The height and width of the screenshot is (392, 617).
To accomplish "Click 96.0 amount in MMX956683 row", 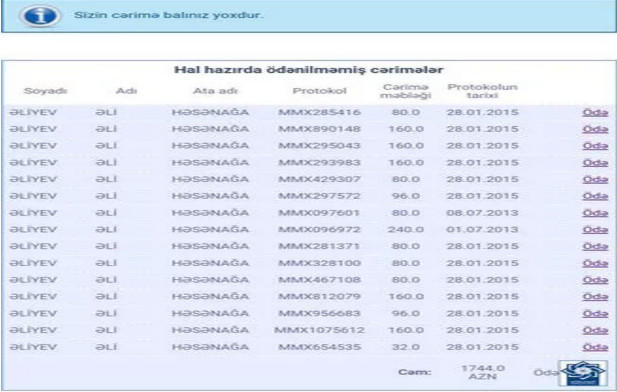I will [x=406, y=313].
